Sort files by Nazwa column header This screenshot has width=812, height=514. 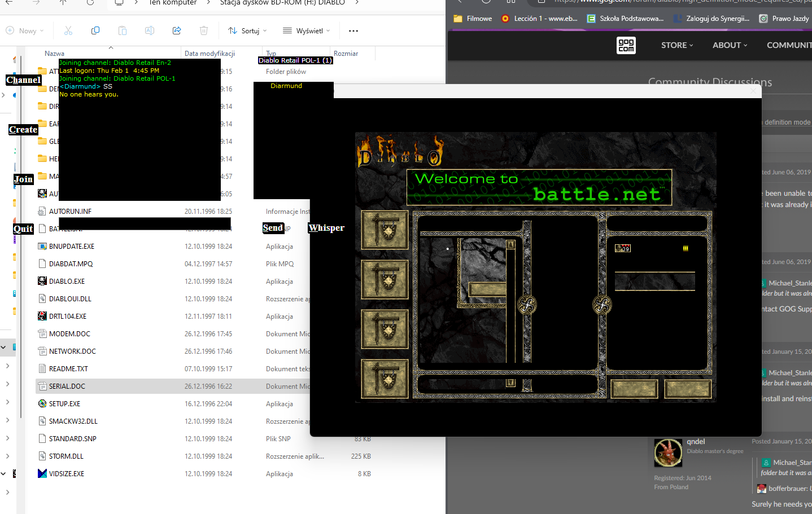[55, 54]
